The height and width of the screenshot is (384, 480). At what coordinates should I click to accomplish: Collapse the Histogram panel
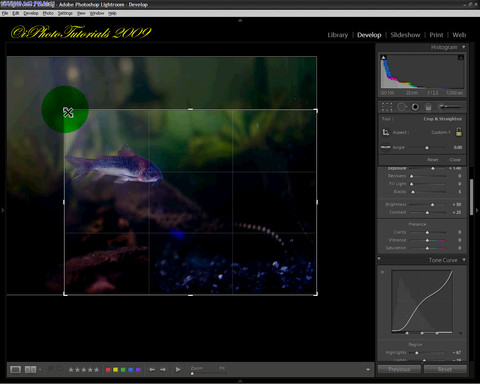coord(464,47)
